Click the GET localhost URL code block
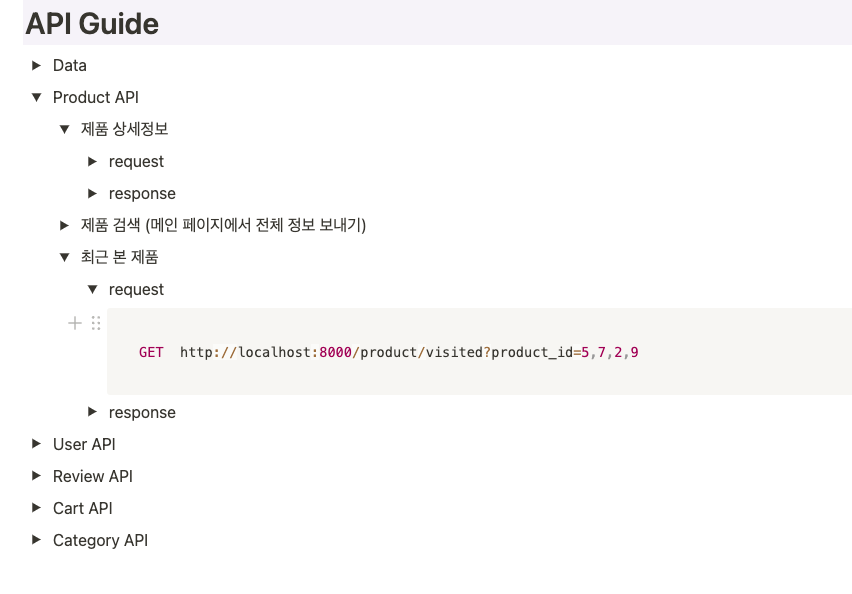Viewport: 852px width, 594px height. pos(388,352)
